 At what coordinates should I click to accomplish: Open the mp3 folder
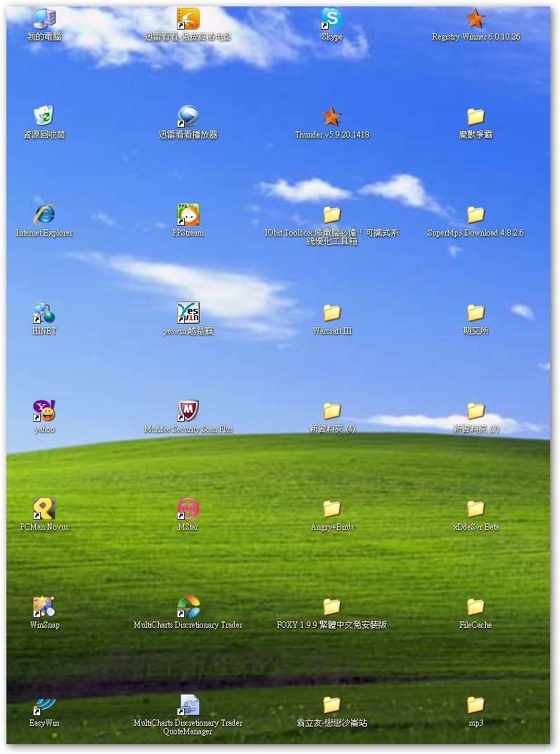pyautogui.click(x=475, y=706)
